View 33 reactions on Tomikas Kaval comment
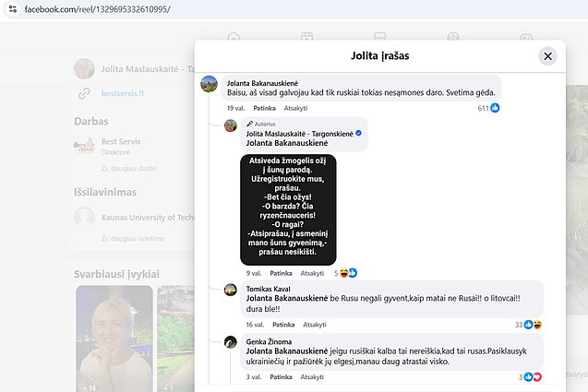 click(x=528, y=325)
